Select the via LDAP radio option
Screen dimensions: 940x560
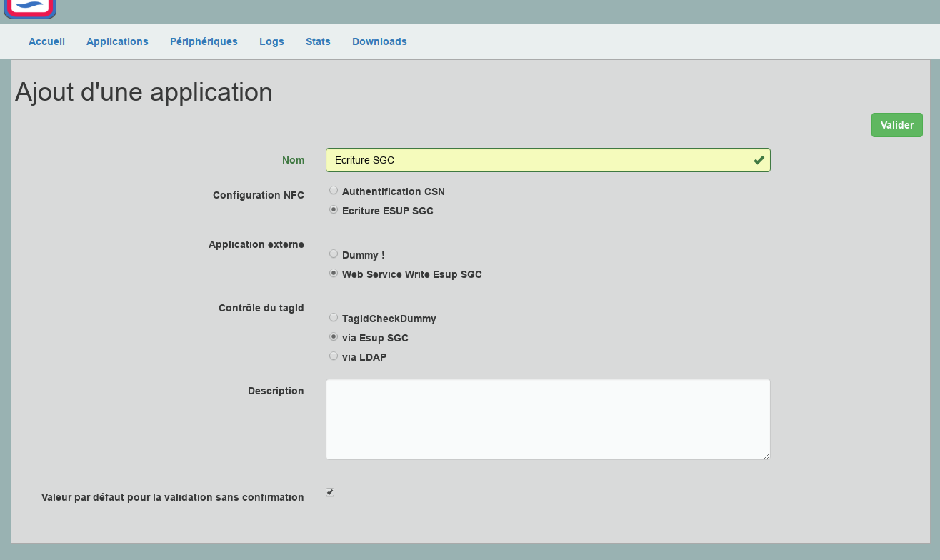click(334, 356)
